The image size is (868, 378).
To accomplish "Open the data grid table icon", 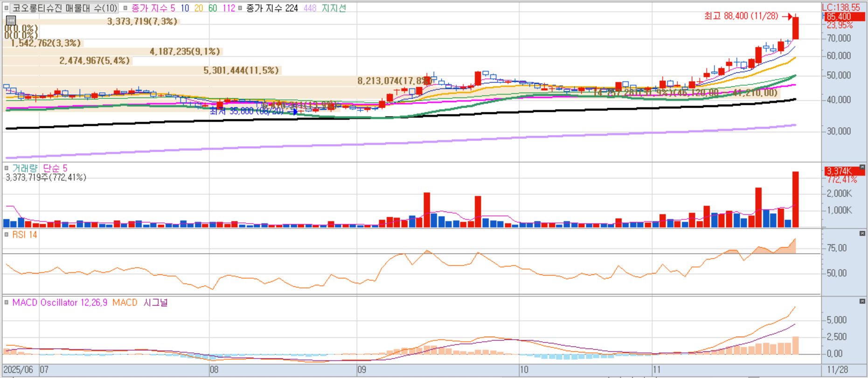I will pyautogui.click(x=11, y=20).
